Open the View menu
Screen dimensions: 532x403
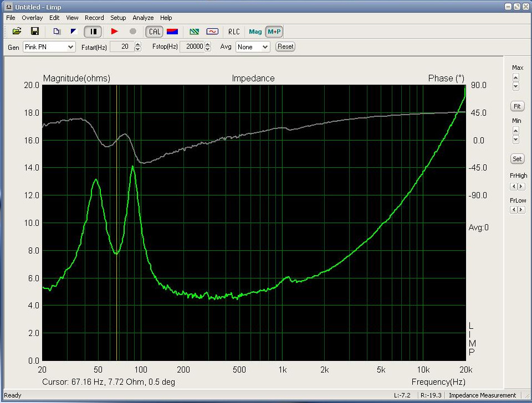(72, 18)
